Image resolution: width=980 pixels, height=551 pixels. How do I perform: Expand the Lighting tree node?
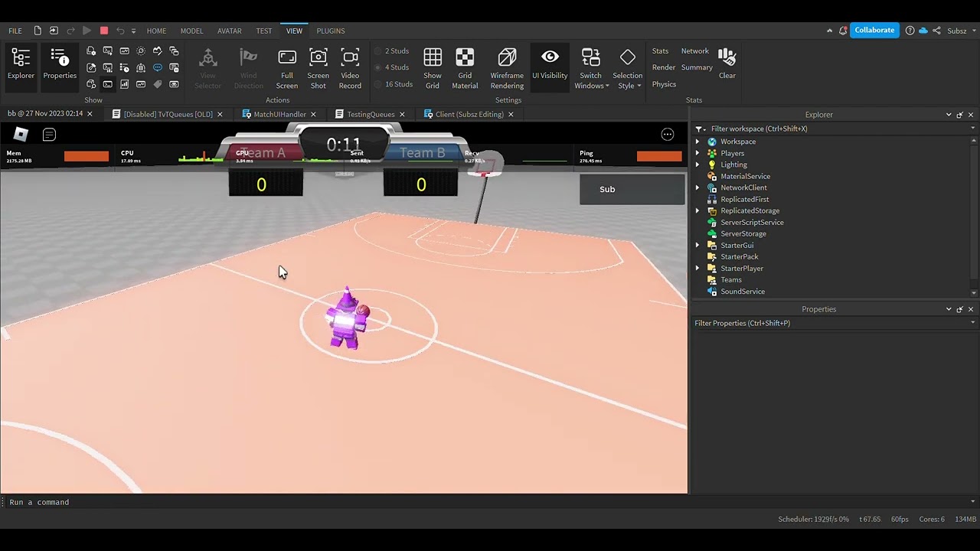[x=697, y=165]
